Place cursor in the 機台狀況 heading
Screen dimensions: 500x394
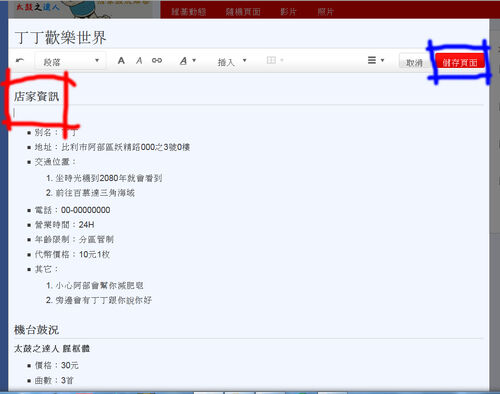pyautogui.click(x=36, y=330)
